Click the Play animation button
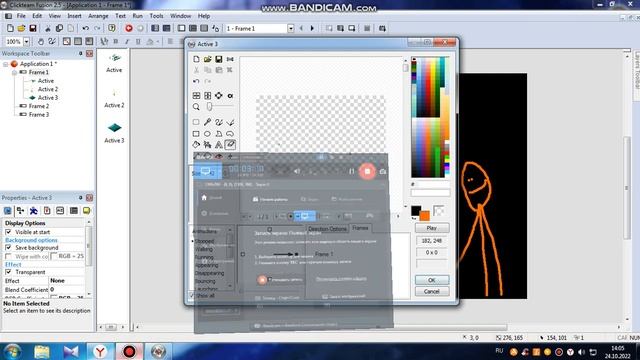Screen dimensions: 640x360 (x=432, y=228)
